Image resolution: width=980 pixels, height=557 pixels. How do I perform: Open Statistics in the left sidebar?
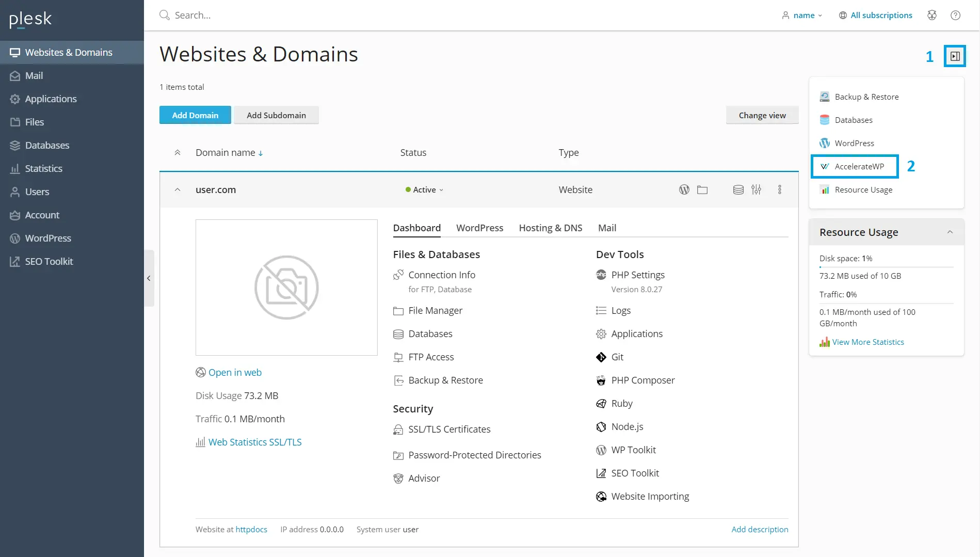click(72, 168)
